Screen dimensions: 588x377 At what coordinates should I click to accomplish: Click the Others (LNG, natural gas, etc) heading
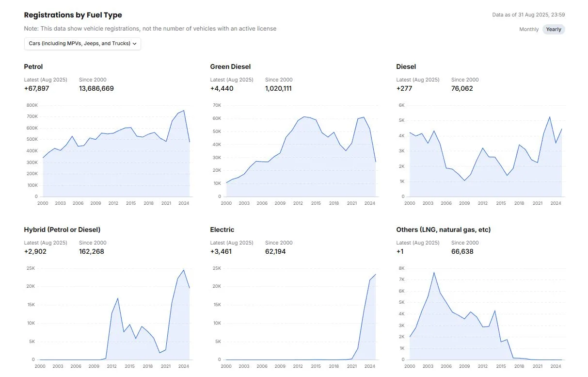pyautogui.click(x=444, y=230)
